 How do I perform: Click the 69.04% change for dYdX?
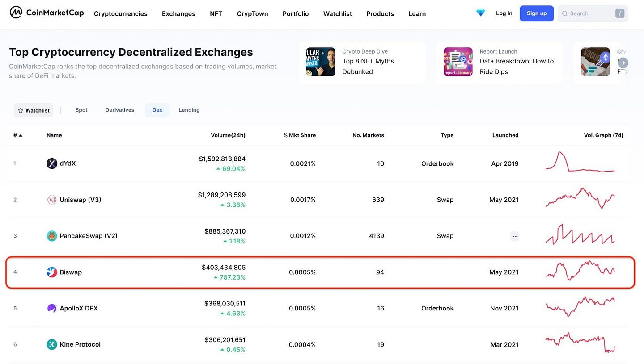[231, 169]
